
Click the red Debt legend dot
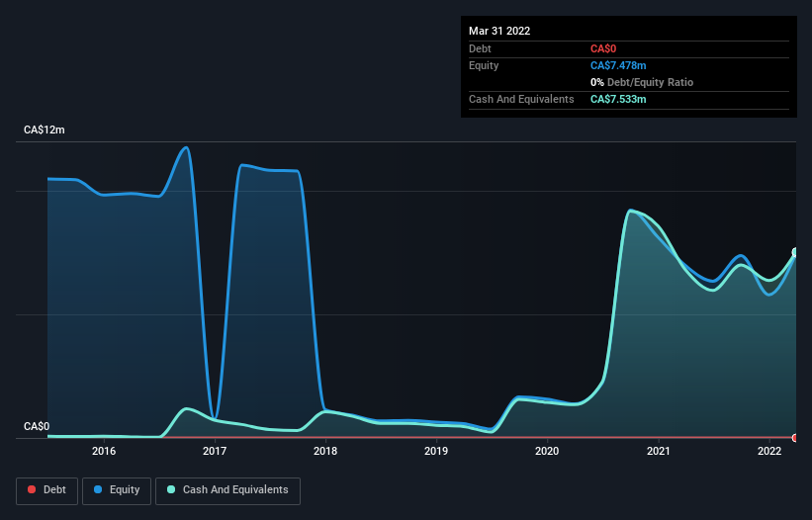(x=32, y=489)
